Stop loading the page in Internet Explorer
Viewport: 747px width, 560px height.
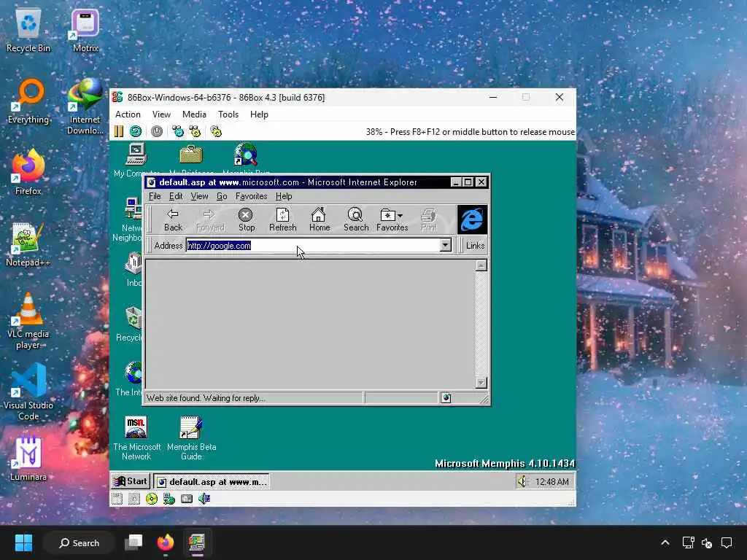click(x=247, y=220)
